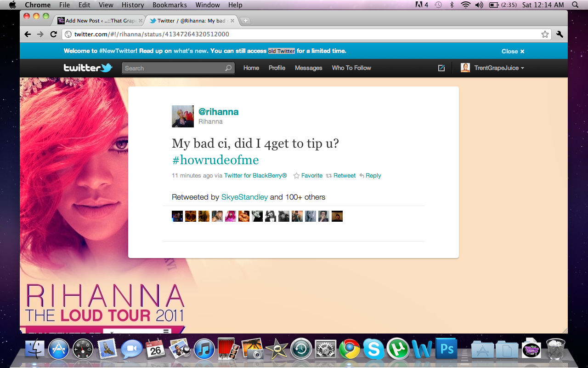The image size is (588, 368).
Task: Click the magnifier icon in Twitter search box
Action: [x=228, y=68]
